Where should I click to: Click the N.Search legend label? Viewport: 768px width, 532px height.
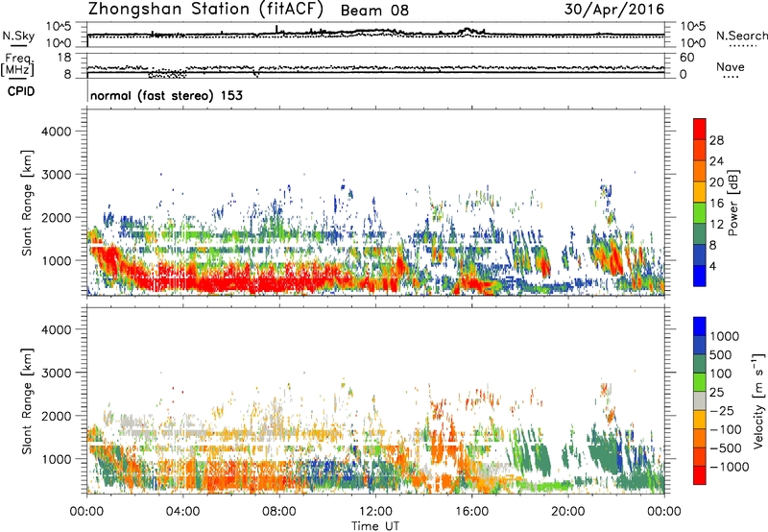[x=741, y=36]
